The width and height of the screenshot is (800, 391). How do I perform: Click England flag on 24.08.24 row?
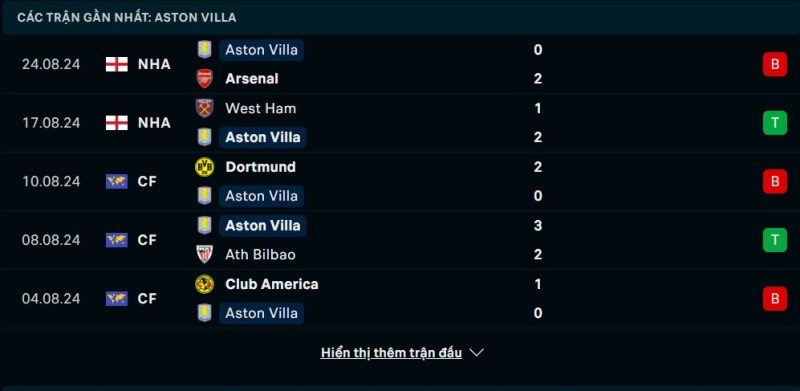pos(117,64)
